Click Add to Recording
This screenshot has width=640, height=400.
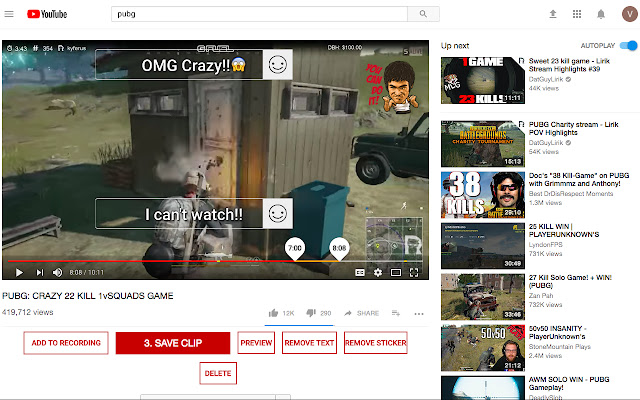(x=66, y=343)
